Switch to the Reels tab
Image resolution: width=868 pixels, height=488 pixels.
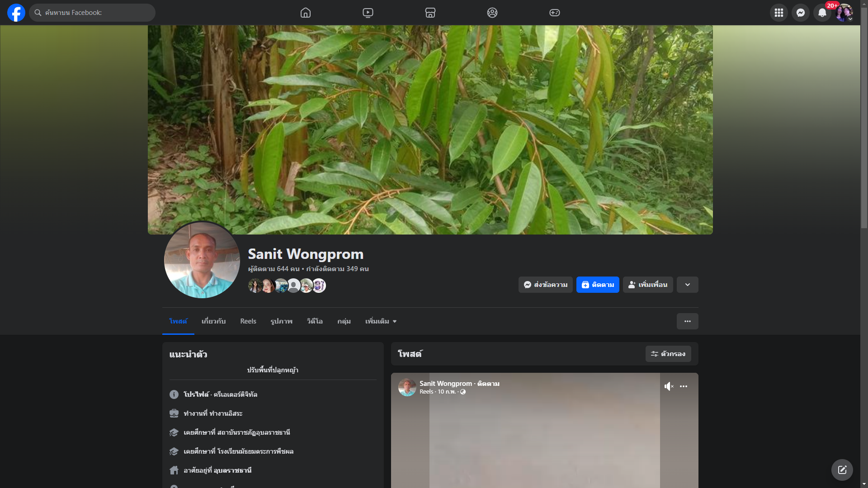[248, 321]
